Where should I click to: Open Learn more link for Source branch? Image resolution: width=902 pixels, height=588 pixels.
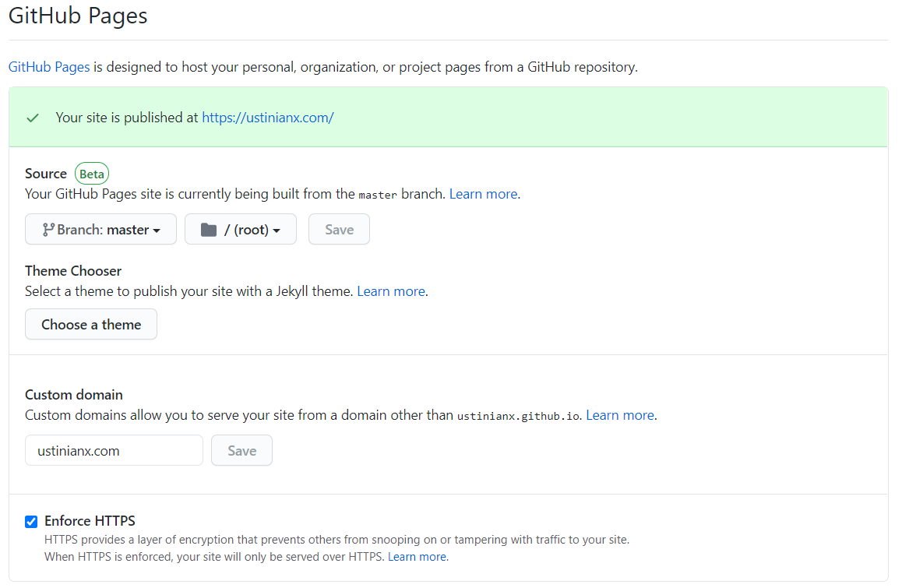click(483, 194)
